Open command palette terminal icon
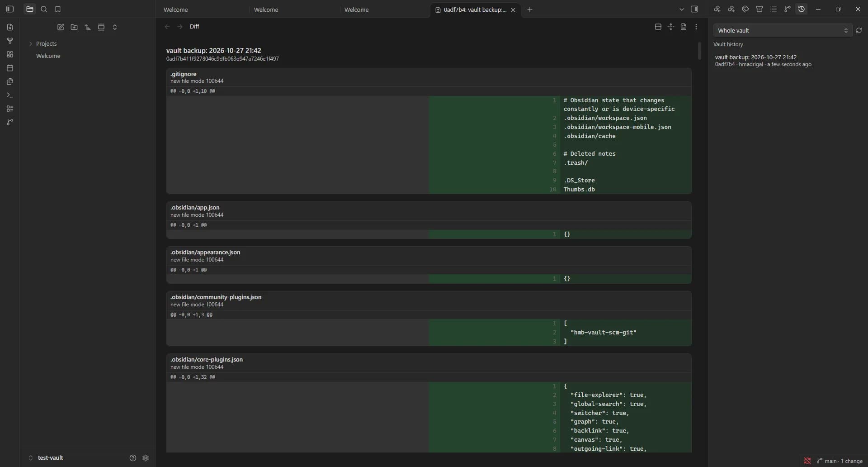 [x=10, y=95]
